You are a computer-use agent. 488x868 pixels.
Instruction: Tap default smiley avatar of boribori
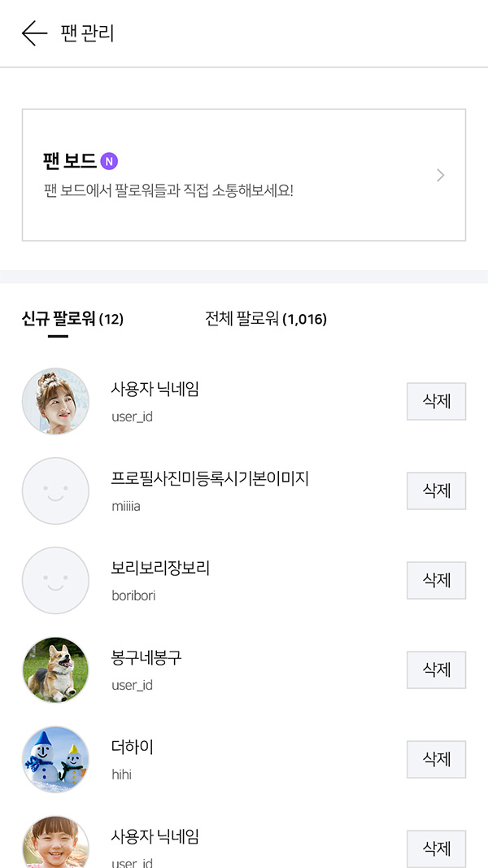(x=55, y=580)
